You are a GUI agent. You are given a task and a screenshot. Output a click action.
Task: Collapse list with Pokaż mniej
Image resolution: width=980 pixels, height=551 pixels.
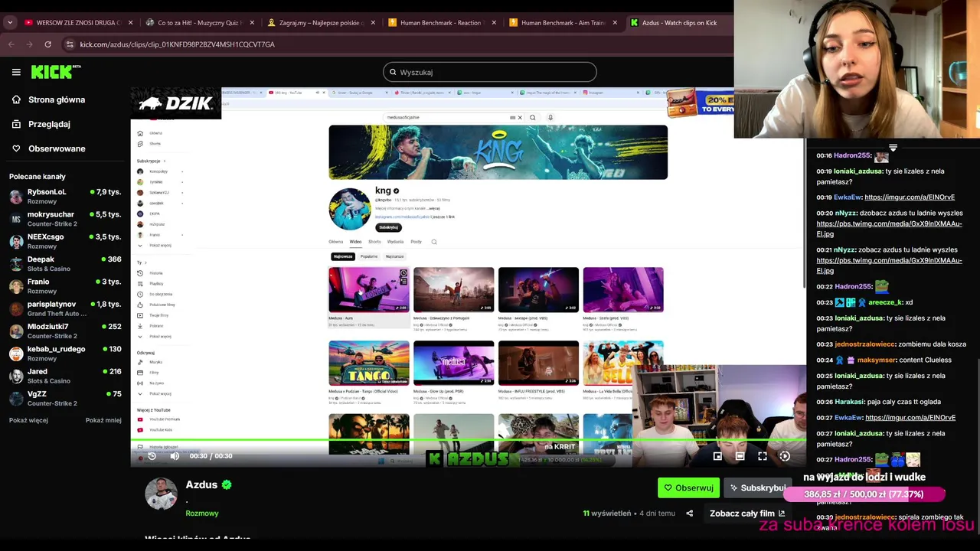[103, 420]
